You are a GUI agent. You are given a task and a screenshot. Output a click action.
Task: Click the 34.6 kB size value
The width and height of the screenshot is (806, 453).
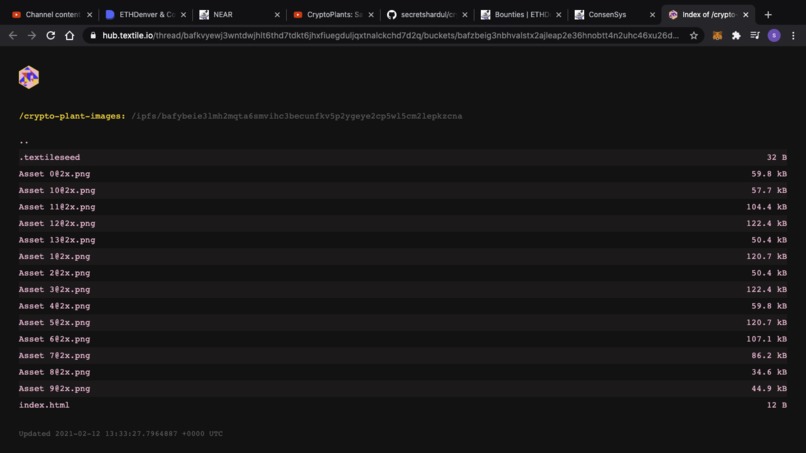(x=769, y=372)
